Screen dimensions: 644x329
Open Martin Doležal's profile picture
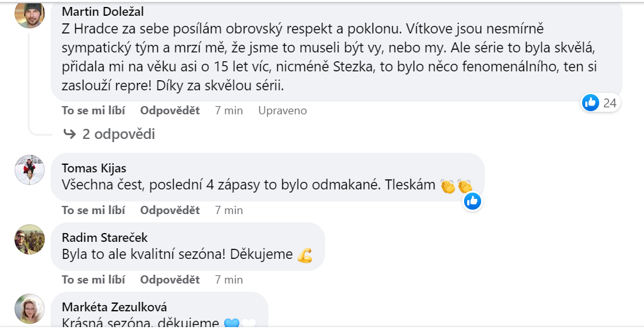pyautogui.click(x=30, y=14)
